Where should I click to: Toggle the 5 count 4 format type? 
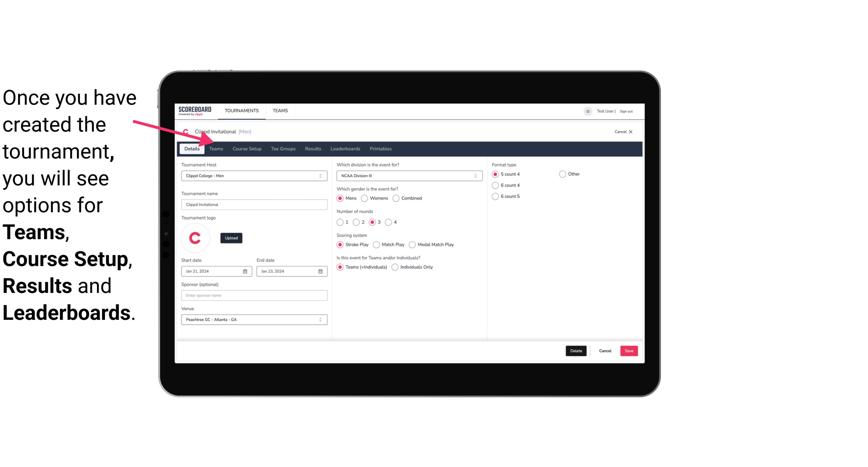(495, 174)
